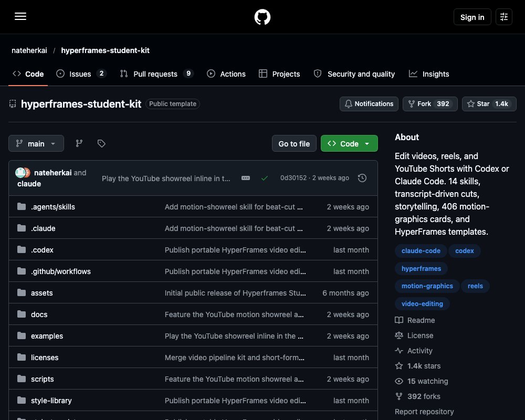
Task: Switch to the Pull requests tab
Action: [156, 73]
